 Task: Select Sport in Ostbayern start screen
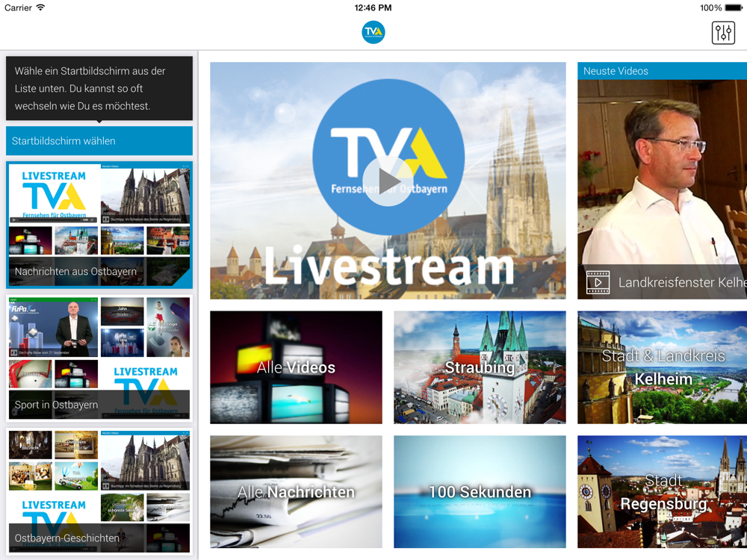[99, 358]
